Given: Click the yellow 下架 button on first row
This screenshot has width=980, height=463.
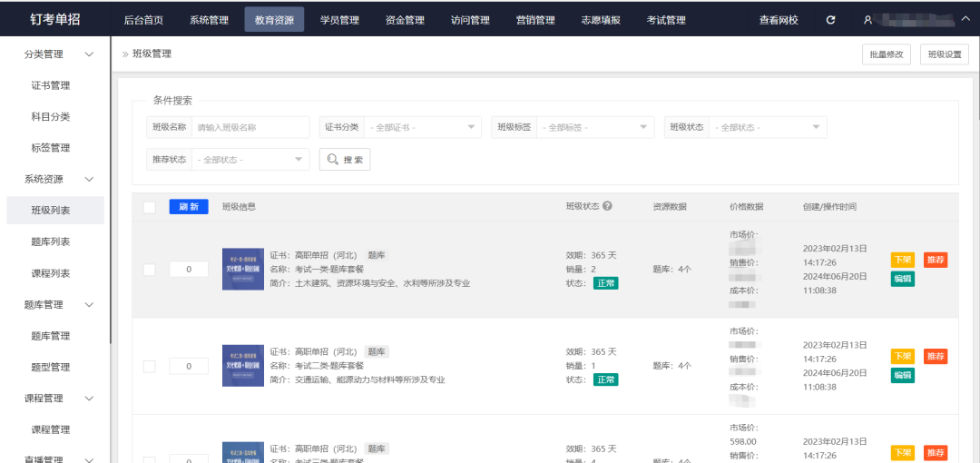Looking at the screenshot, I should (903, 260).
